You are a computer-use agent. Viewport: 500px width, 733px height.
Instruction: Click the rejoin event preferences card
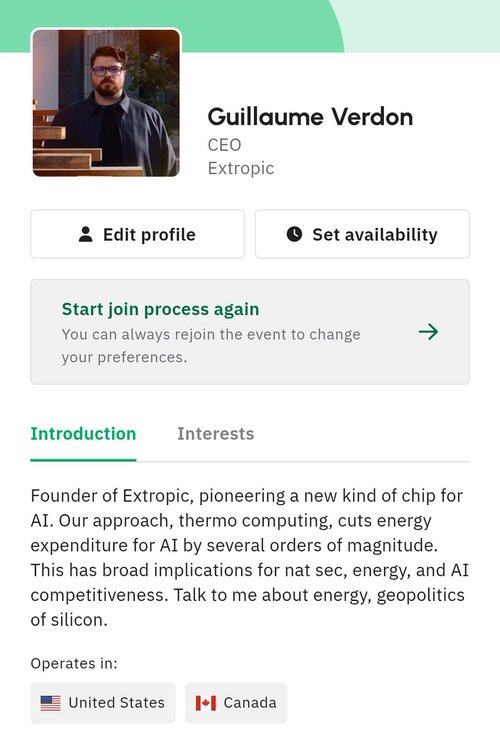250,332
